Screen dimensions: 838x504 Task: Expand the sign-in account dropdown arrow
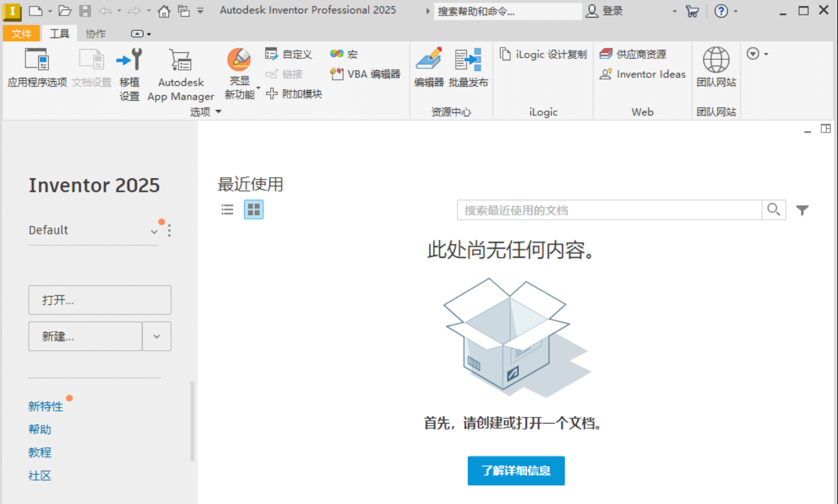coord(675,11)
